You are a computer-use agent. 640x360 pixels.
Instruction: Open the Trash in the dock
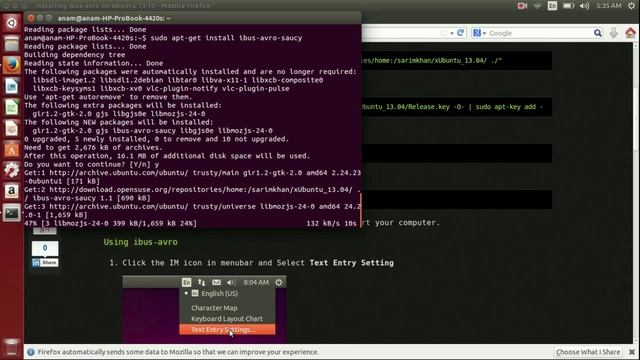coord(11,347)
